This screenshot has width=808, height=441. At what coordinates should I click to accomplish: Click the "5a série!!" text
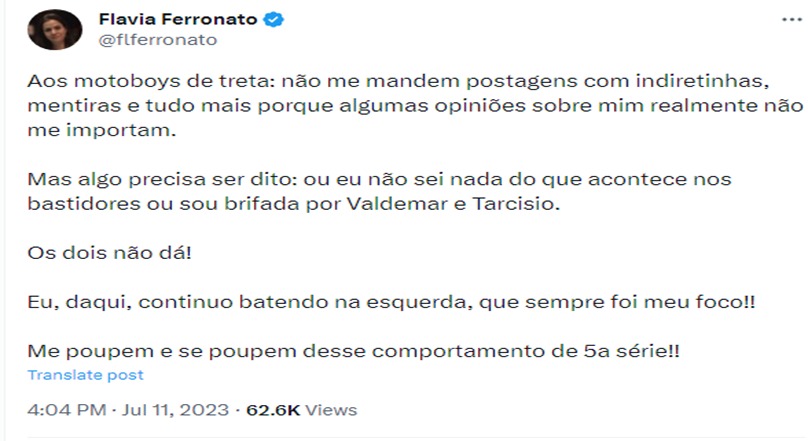[632, 351]
